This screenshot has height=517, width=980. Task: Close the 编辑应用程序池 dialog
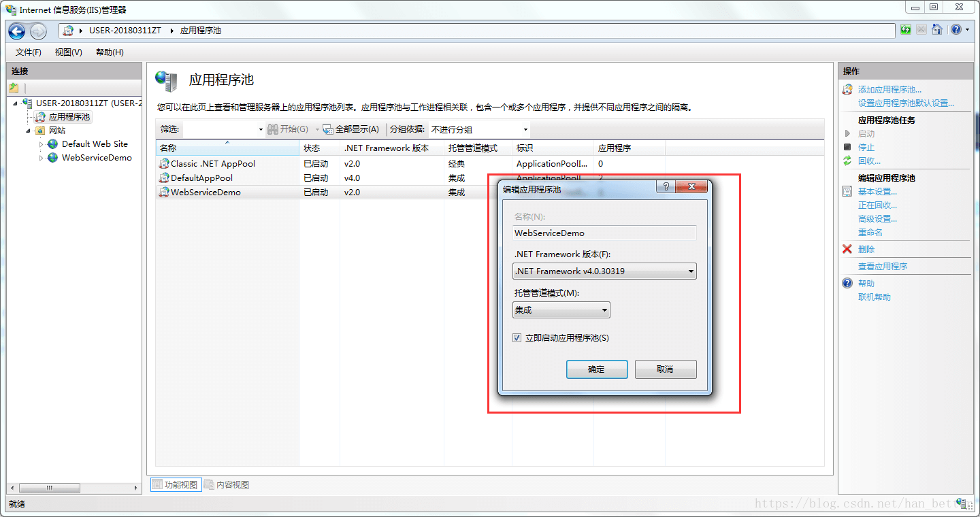[691, 187]
